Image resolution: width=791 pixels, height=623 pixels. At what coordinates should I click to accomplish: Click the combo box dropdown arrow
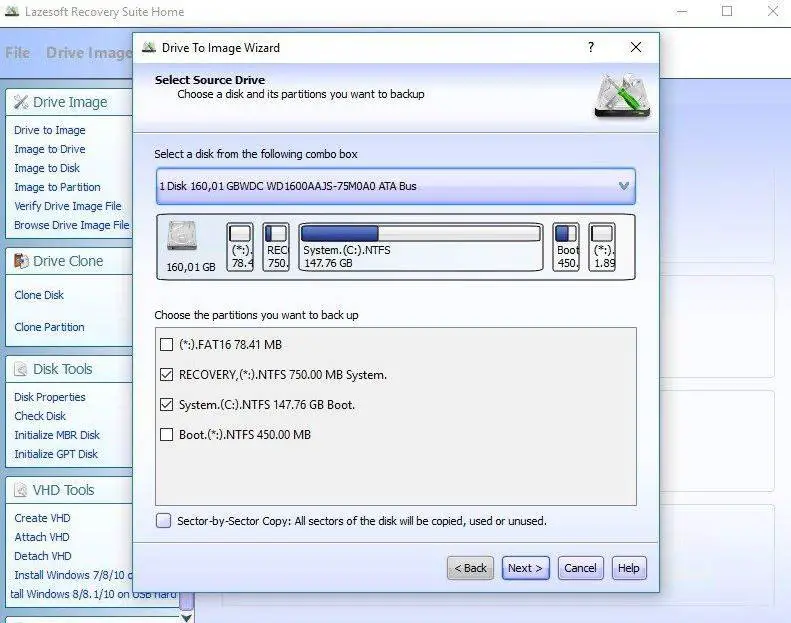pos(624,186)
